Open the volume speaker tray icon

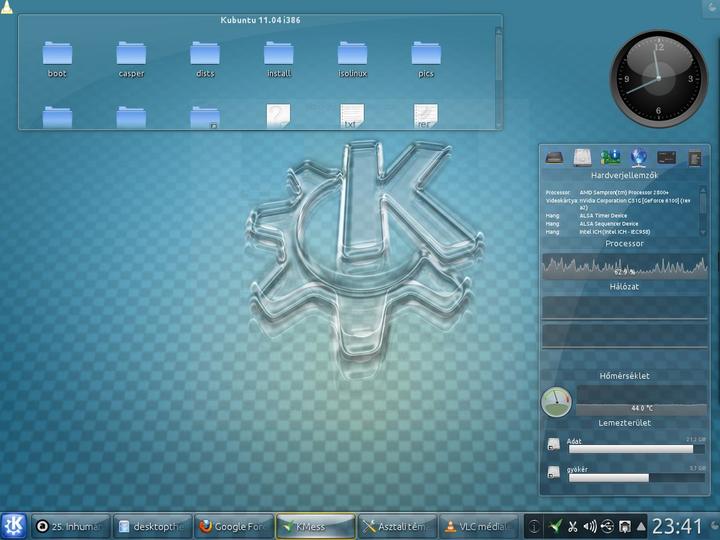(x=590, y=526)
